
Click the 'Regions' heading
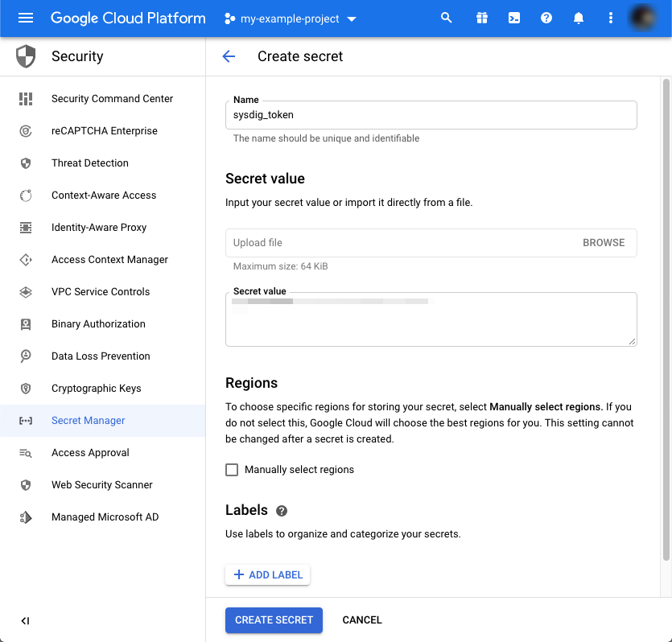pos(252,383)
